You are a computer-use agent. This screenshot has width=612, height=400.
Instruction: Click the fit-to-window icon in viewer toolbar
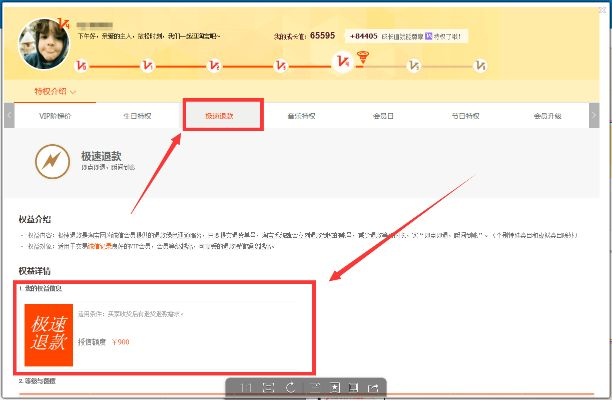click(267, 387)
